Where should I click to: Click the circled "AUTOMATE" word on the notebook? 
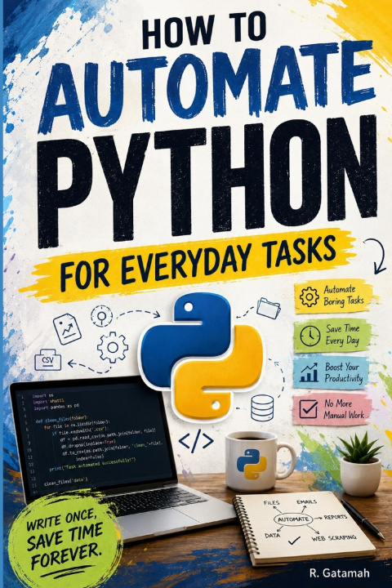pos(292,519)
